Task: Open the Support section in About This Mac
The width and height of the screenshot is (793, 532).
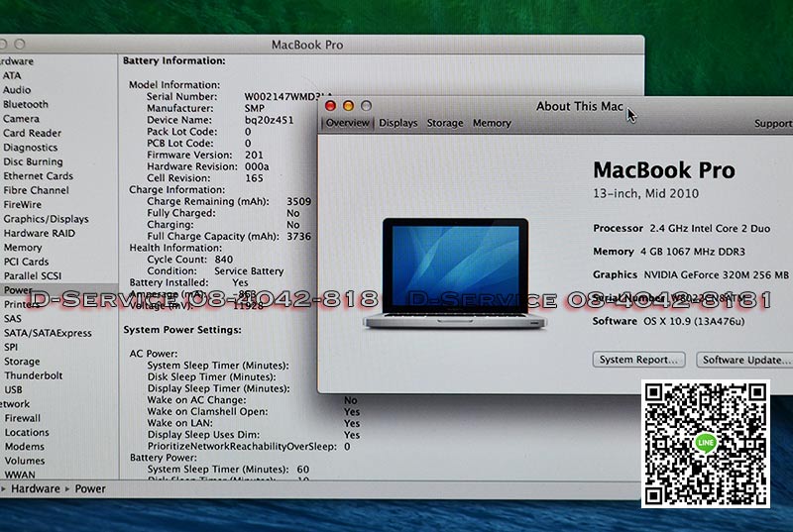Action: click(x=773, y=123)
